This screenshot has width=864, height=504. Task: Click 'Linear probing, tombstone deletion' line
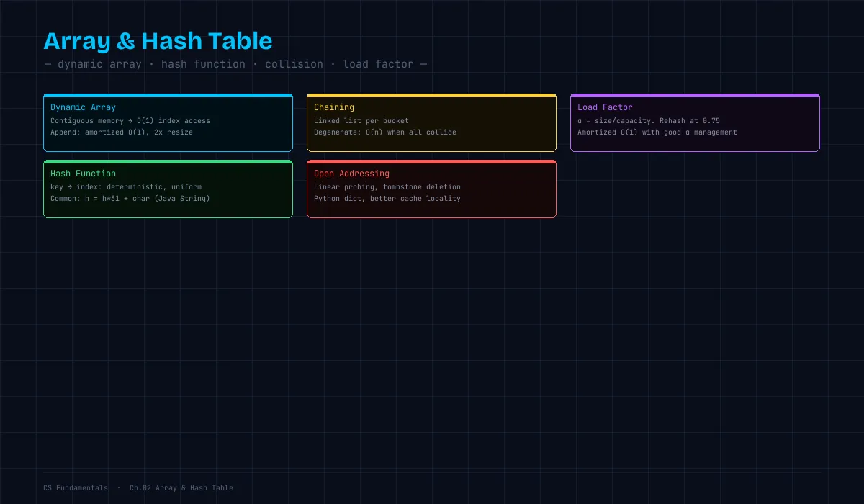point(387,187)
